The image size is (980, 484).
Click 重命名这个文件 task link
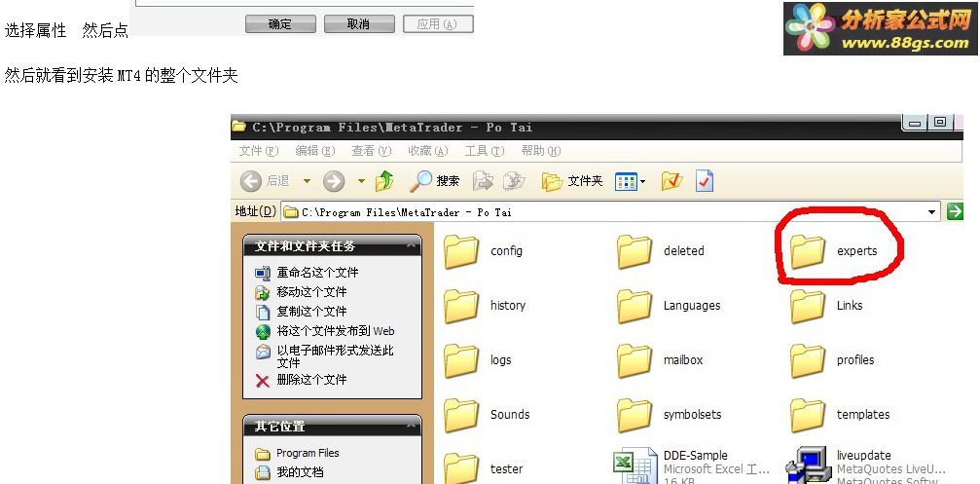307,273
